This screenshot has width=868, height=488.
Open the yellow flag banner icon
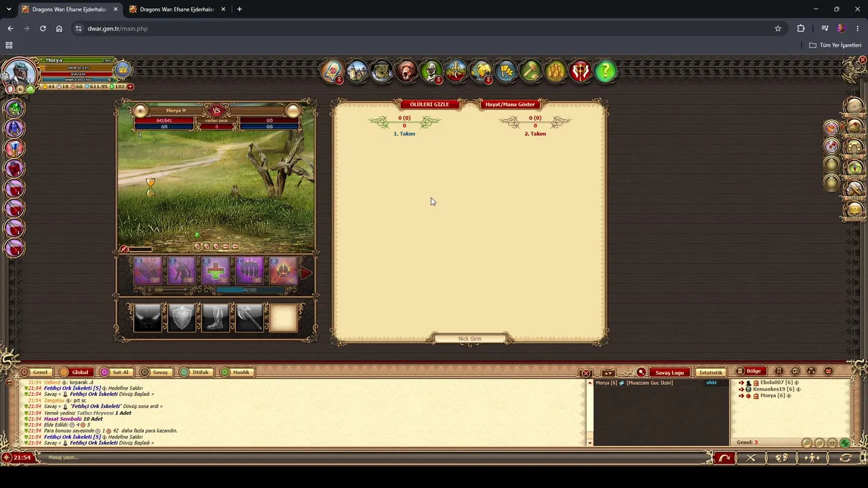coord(506,70)
